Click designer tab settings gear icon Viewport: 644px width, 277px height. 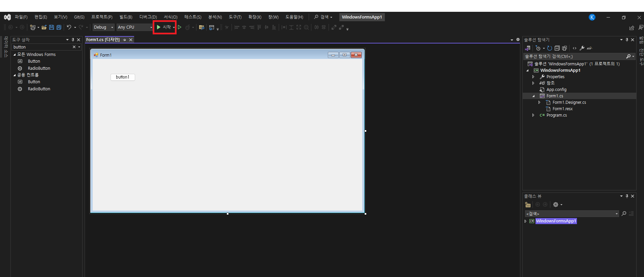pyautogui.click(x=518, y=40)
